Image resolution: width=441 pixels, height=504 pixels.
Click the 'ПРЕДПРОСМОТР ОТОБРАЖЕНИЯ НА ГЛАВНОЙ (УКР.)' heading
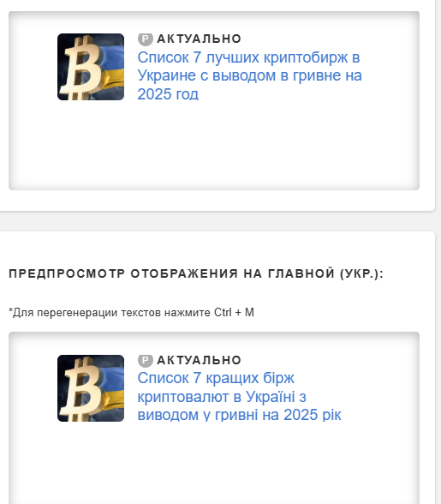(x=196, y=273)
